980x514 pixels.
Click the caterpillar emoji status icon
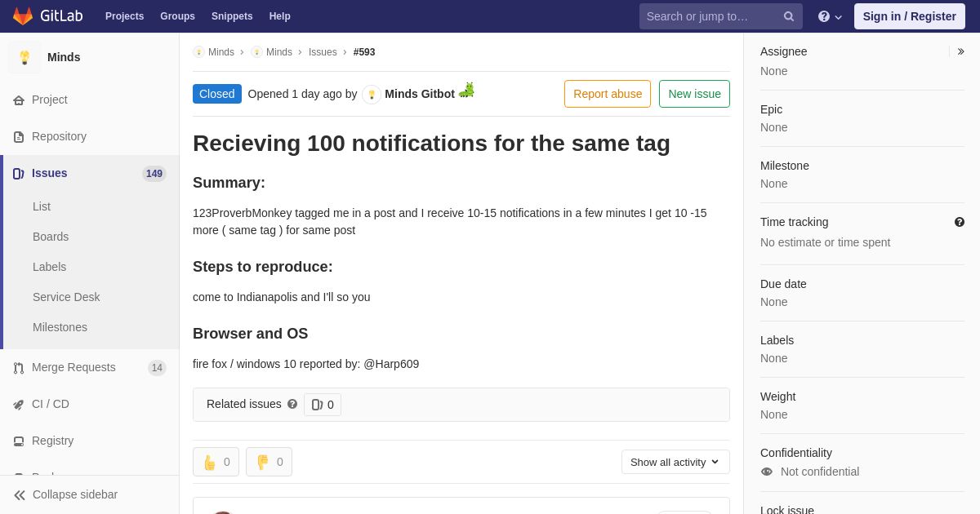pyautogui.click(x=466, y=91)
